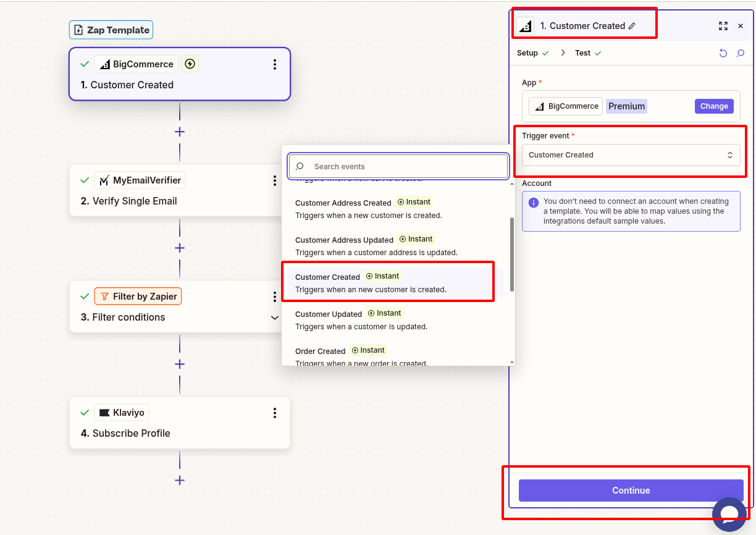Click the info icon in the Account notice
Image resolution: width=756 pixels, height=535 pixels.
click(x=532, y=201)
